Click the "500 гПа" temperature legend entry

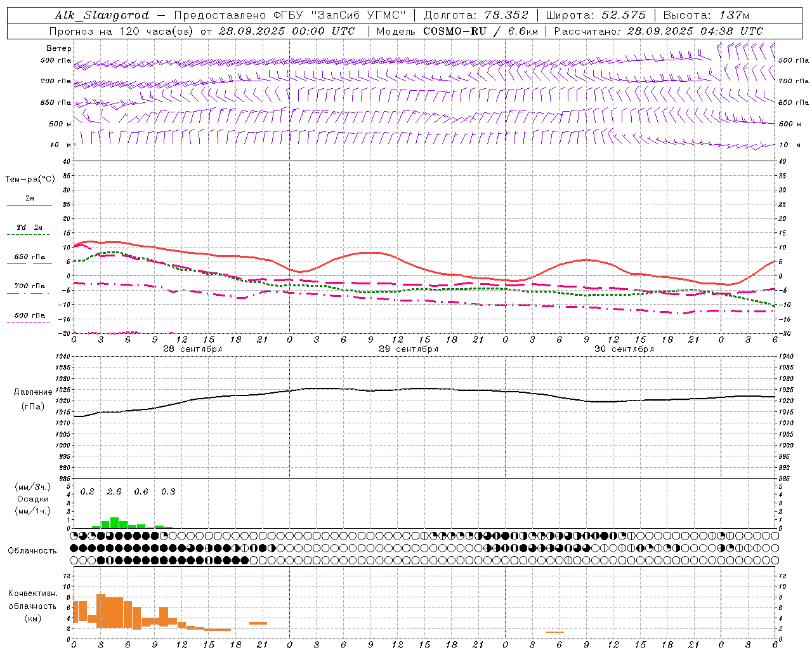[x=29, y=315]
